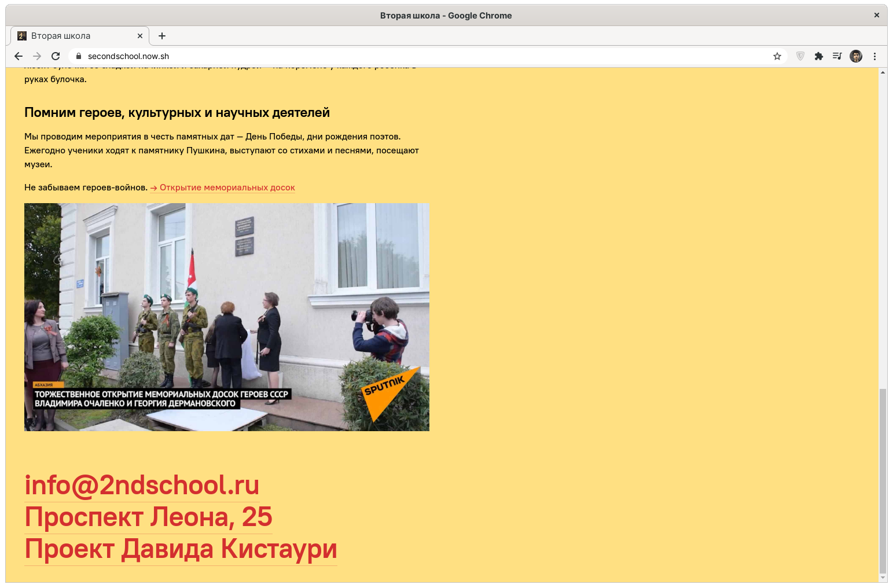893x588 pixels.
Task: Open the Проспект Леона, 25 address link
Action: coord(148,517)
